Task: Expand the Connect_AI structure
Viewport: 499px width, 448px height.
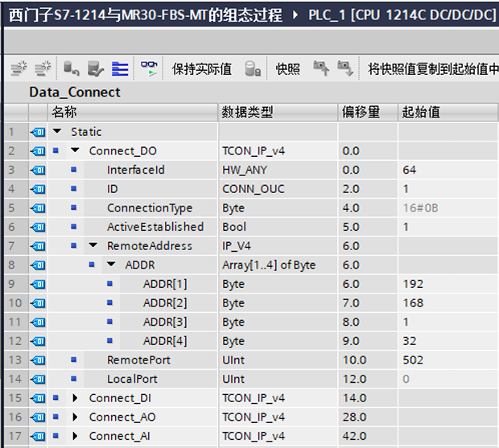Action: coord(75,436)
